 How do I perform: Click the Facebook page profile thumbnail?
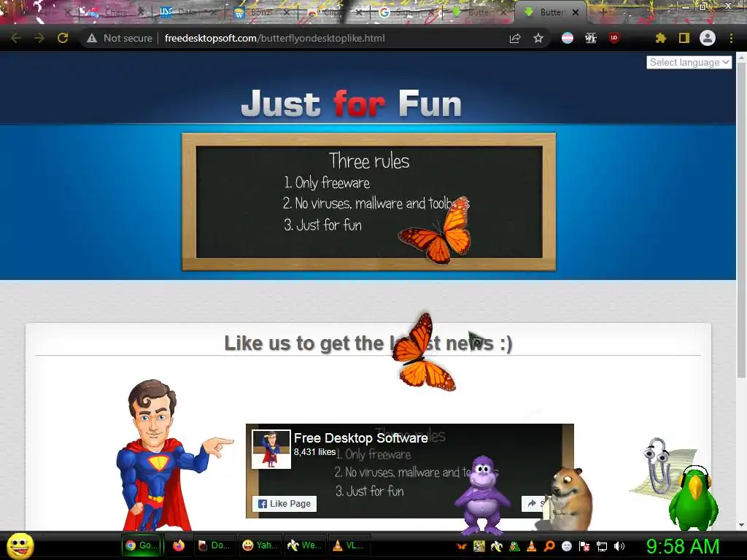tap(271, 449)
